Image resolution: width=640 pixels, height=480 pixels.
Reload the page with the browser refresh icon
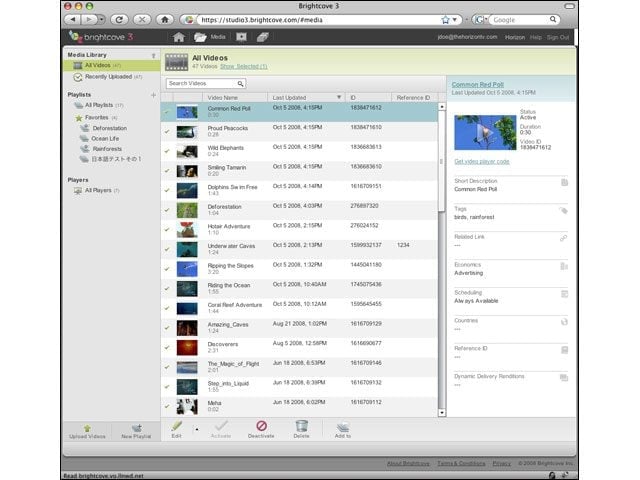coord(119,19)
